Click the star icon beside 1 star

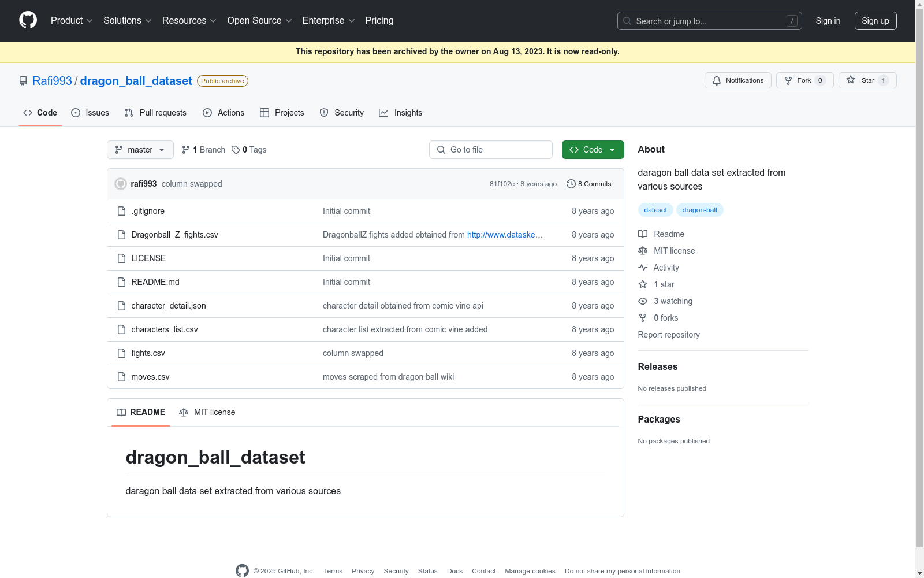coord(643,284)
